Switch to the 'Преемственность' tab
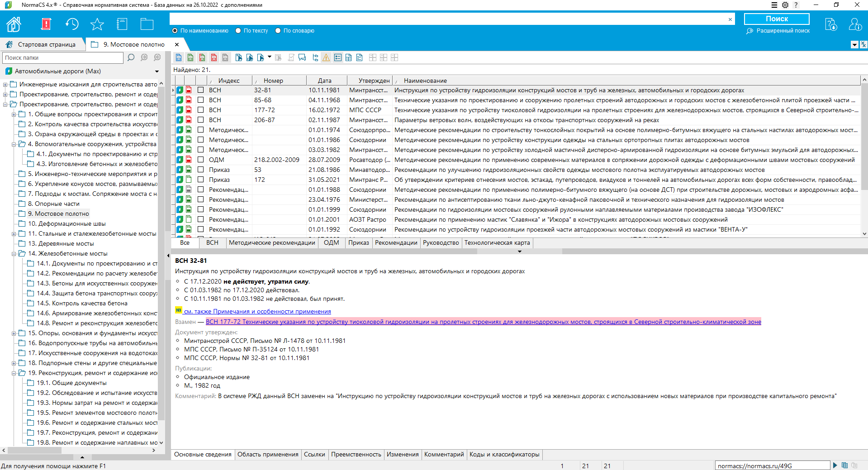Image resolution: width=868 pixels, height=470 pixels. click(x=356, y=455)
